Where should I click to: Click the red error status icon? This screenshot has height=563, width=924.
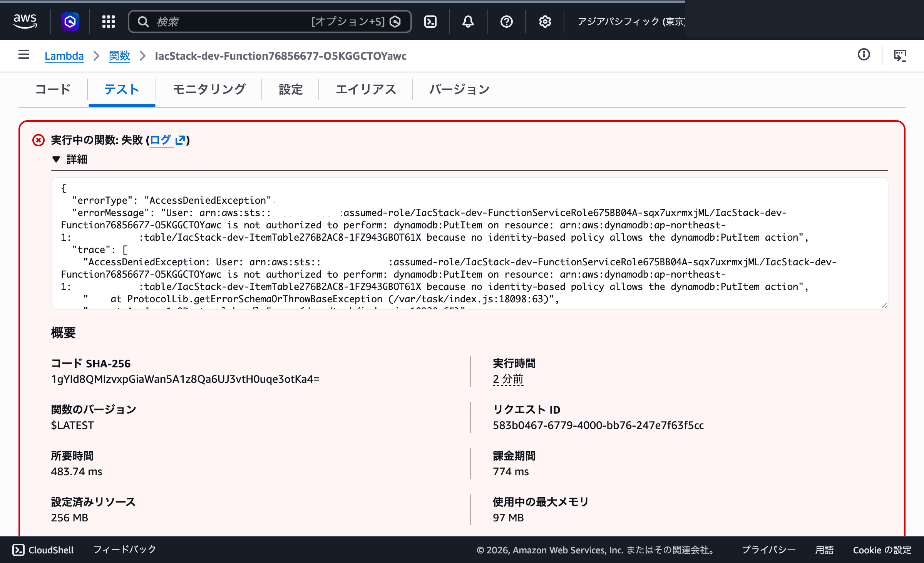tap(38, 140)
